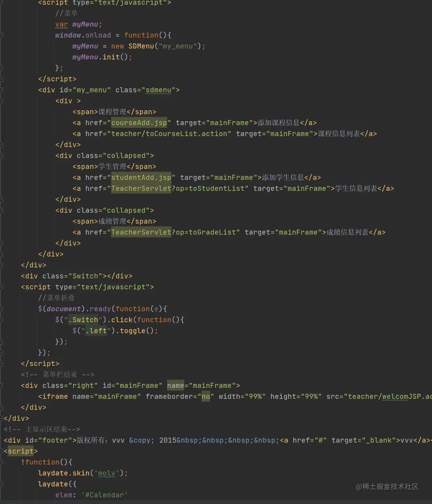Screen dimensions: 432x504
Task: Fold the .Switch click function block
Action: click(2, 320)
